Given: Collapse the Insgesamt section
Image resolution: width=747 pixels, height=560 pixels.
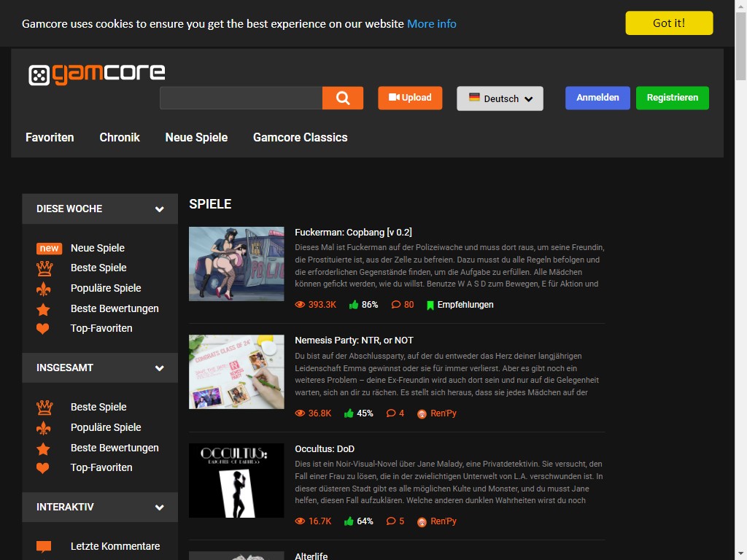Looking at the screenshot, I should [x=160, y=368].
